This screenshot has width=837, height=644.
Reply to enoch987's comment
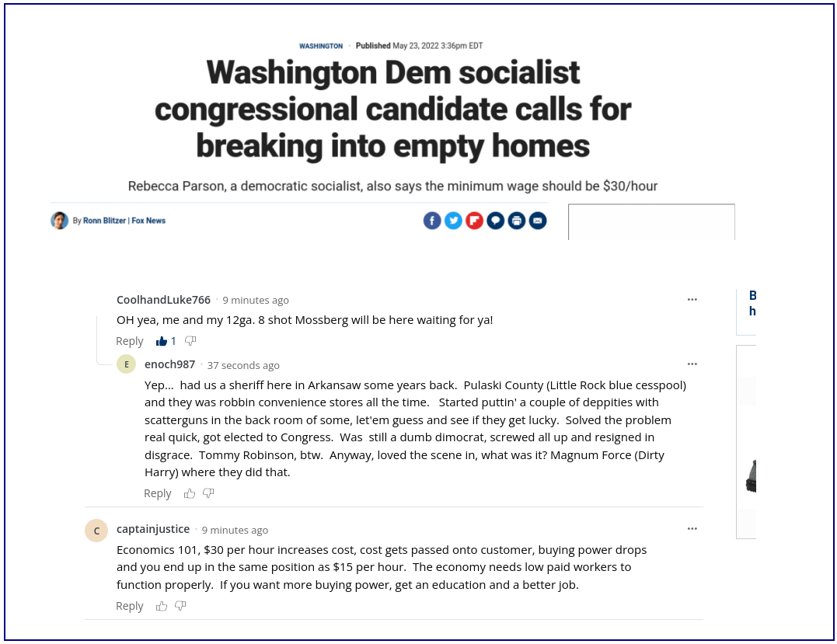(158, 493)
